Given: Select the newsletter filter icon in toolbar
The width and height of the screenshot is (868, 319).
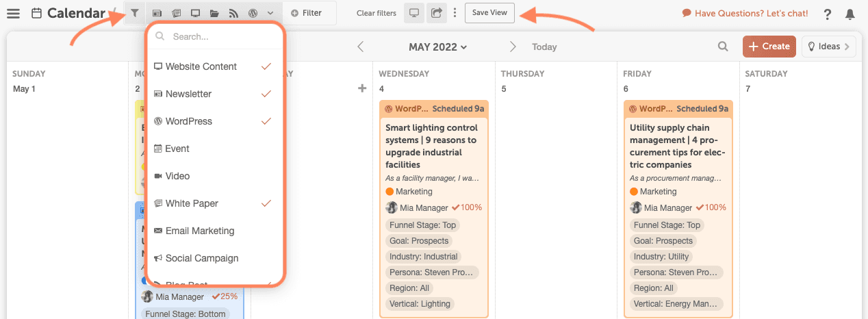Looking at the screenshot, I should point(157,13).
